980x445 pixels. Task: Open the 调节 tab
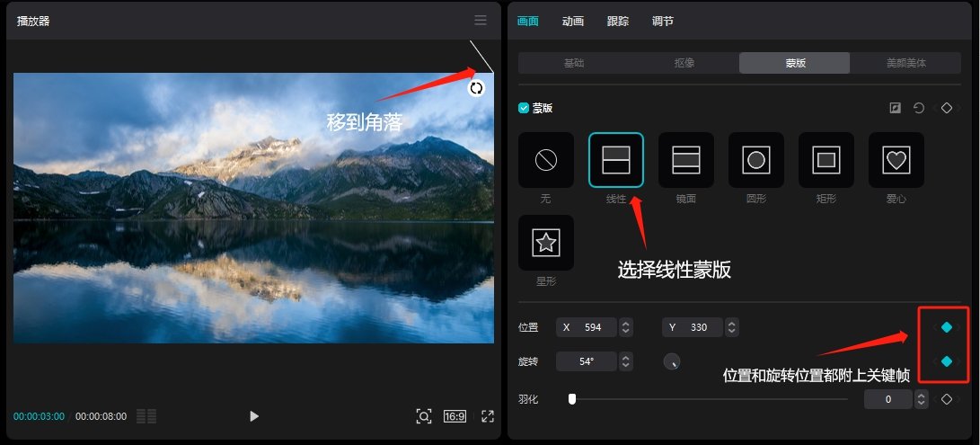pos(663,22)
